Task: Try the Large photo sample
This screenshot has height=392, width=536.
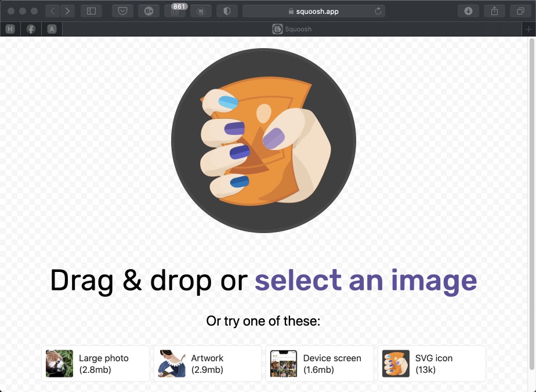Action: pos(95,364)
